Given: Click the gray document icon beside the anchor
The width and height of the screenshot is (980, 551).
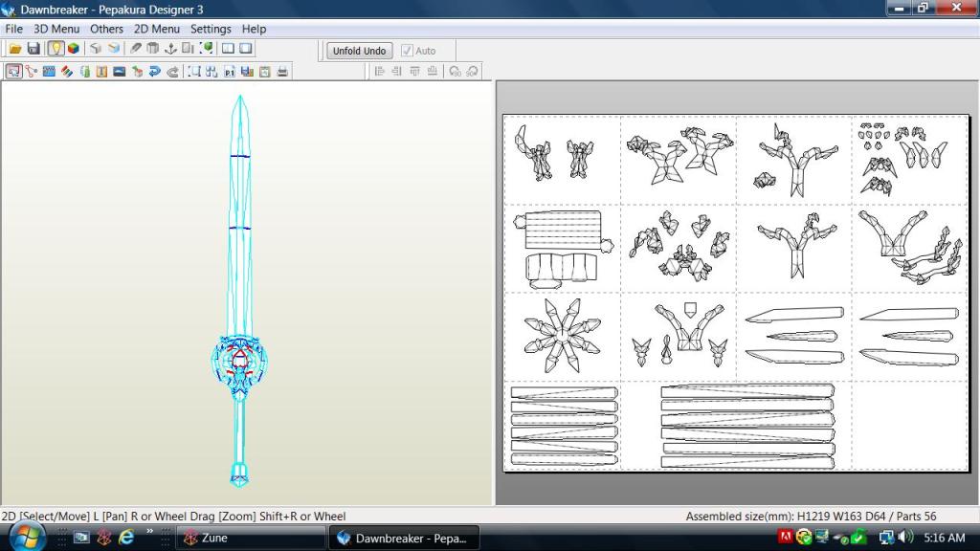Looking at the screenshot, I should pos(188,49).
